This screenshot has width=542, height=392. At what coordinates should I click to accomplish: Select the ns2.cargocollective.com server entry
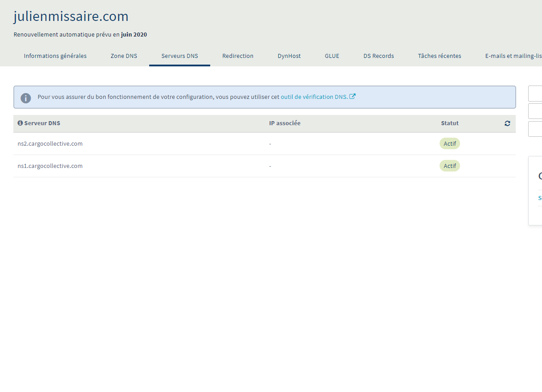pos(50,143)
